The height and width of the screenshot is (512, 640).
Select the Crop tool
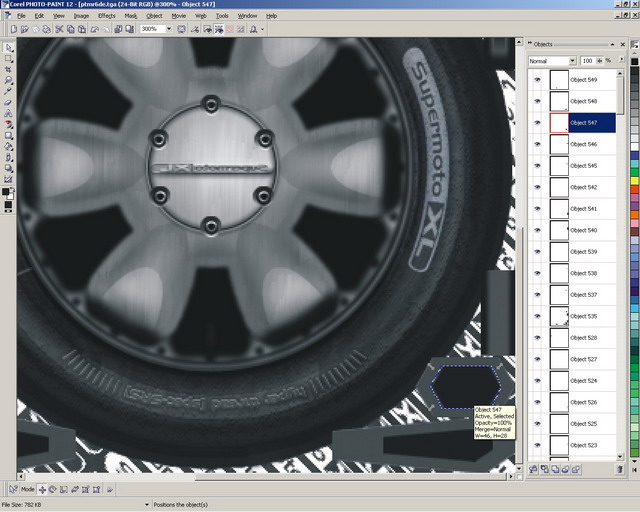9,69
